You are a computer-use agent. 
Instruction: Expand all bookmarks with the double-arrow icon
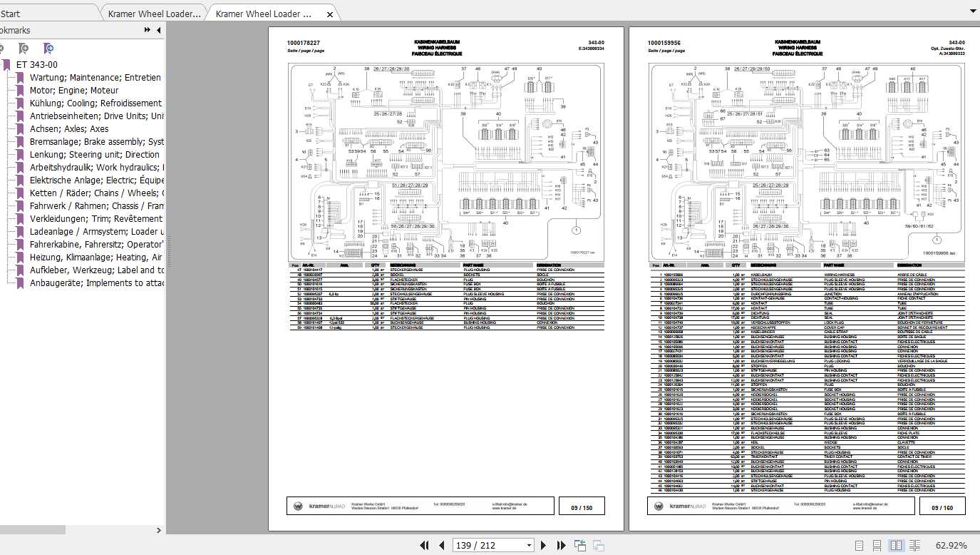pos(147,30)
